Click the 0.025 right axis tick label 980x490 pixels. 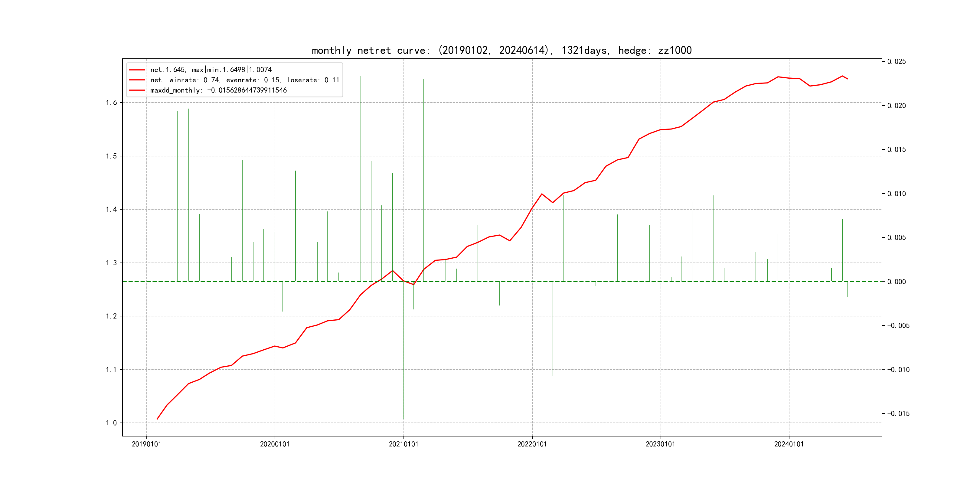[x=896, y=62]
